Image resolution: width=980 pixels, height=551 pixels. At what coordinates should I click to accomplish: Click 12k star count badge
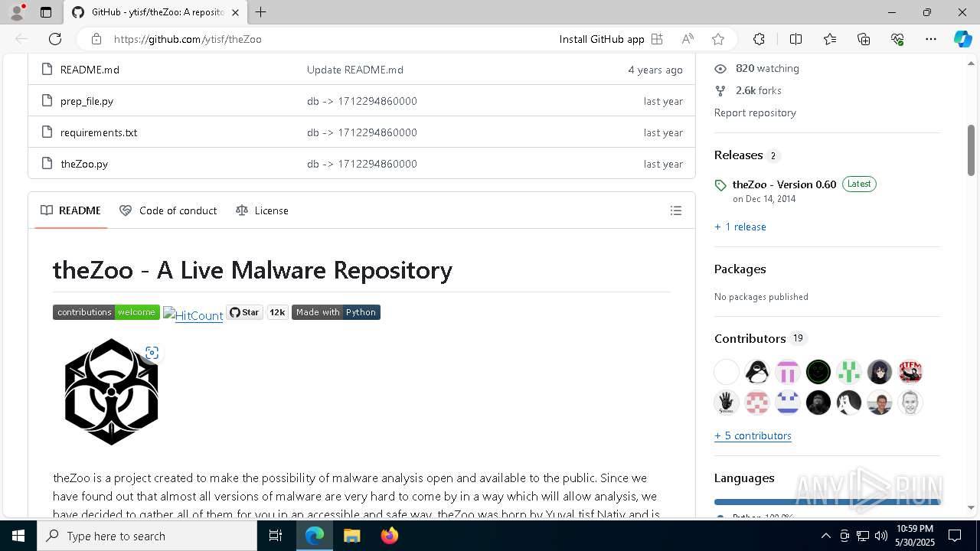(x=277, y=312)
